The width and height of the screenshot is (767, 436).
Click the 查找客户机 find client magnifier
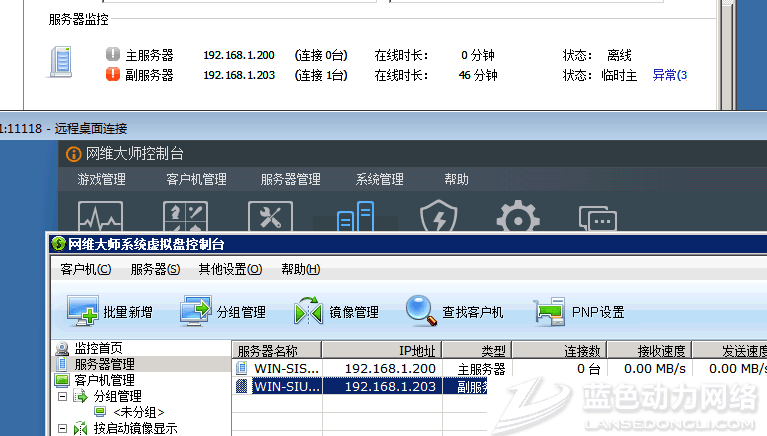pyautogui.click(x=454, y=311)
